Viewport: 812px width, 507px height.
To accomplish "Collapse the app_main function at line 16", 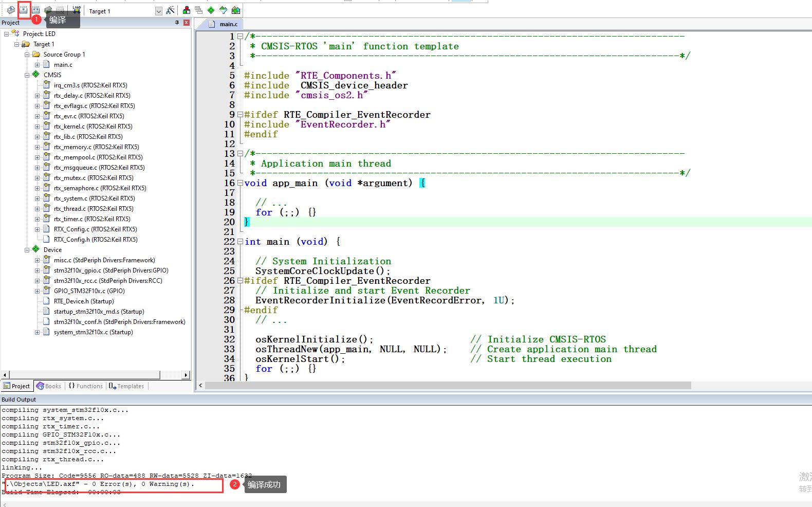I will [240, 183].
